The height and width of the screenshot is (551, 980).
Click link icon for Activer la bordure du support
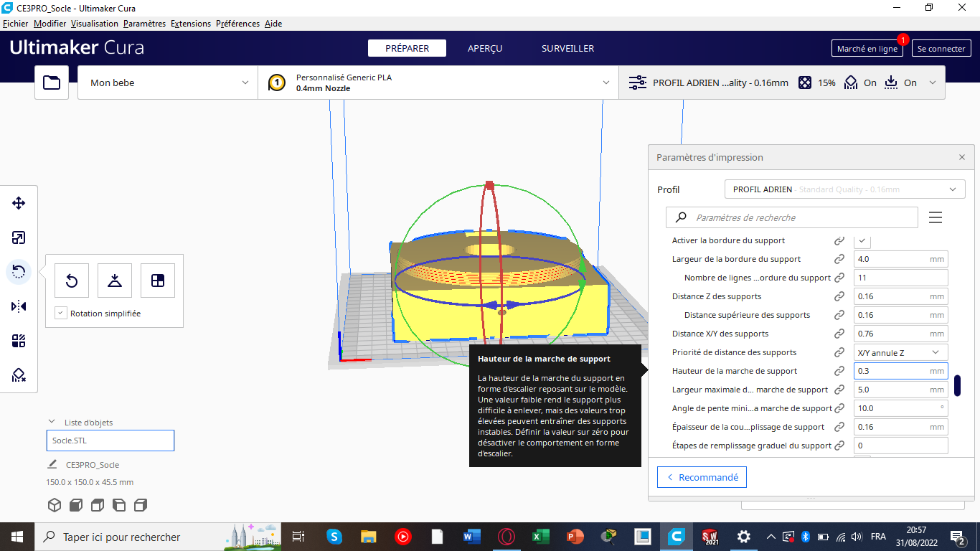pos(839,240)
